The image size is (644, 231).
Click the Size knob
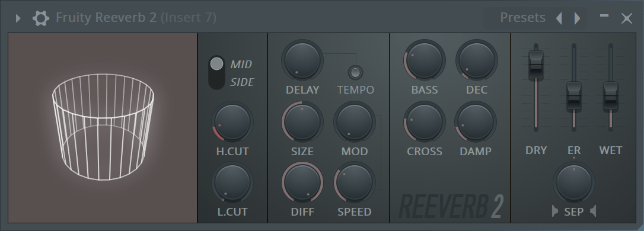(302, 122)
